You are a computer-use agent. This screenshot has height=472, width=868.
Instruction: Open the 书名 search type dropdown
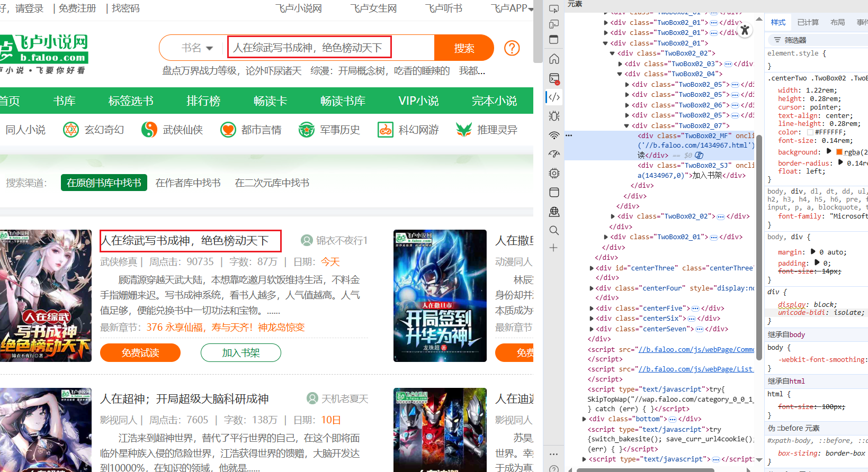tap(197, 48)
